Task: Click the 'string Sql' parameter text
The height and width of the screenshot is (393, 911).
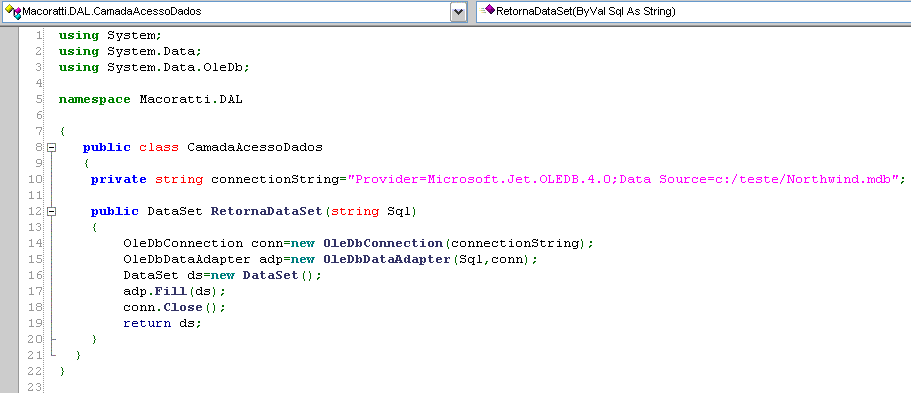Action: click(370, 212)
